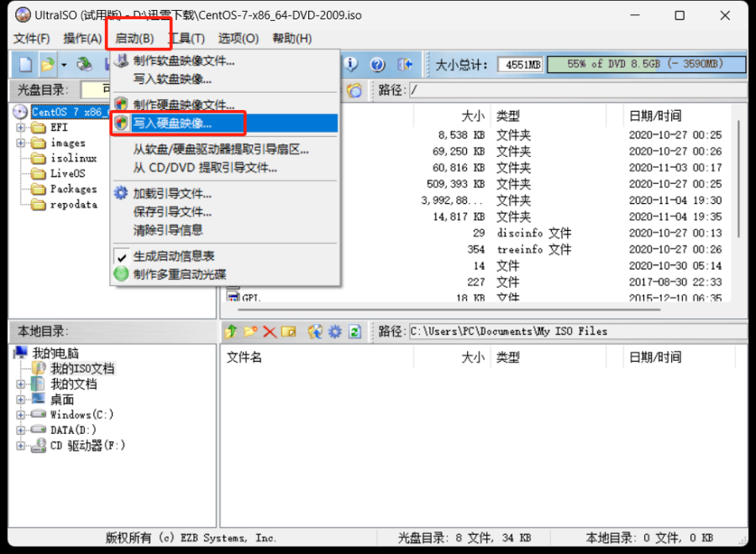Screen dimensions: 756x554
Task: Choose 制作多重启动光碟 menu entry
Action: pos(225,274)
